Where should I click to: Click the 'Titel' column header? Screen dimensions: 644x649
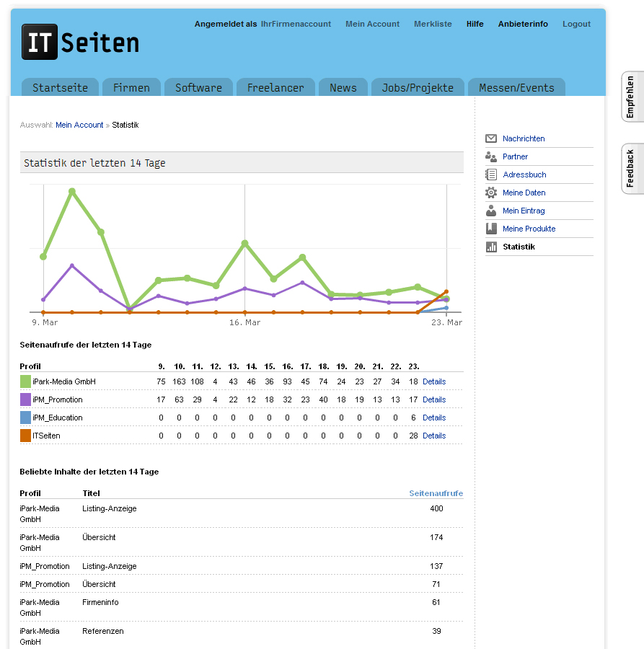[x=91, y=493]
